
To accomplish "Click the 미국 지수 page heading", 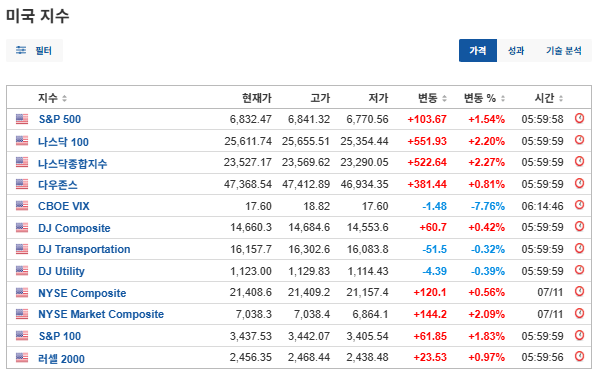I will [37, 16].
